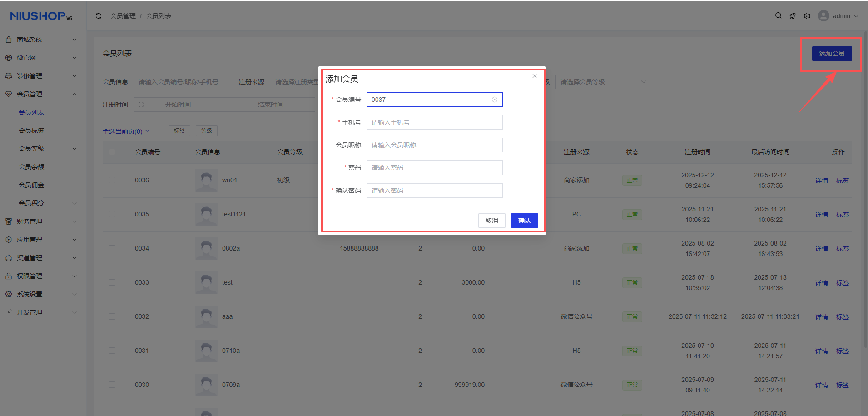Click the 手机号 input field
Viewport: 868px width, 416px height.
pyautogui.click(x=434, y=122)
